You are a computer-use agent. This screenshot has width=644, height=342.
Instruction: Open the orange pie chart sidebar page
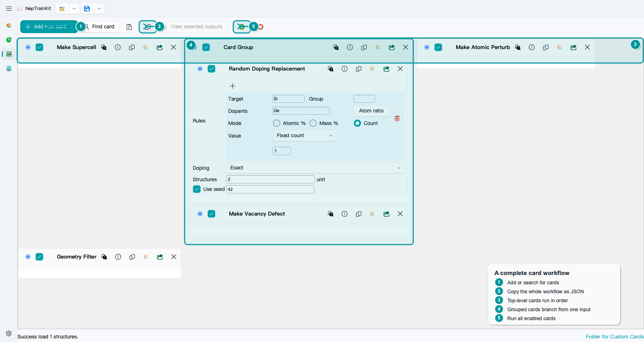(x=9, y=25)
